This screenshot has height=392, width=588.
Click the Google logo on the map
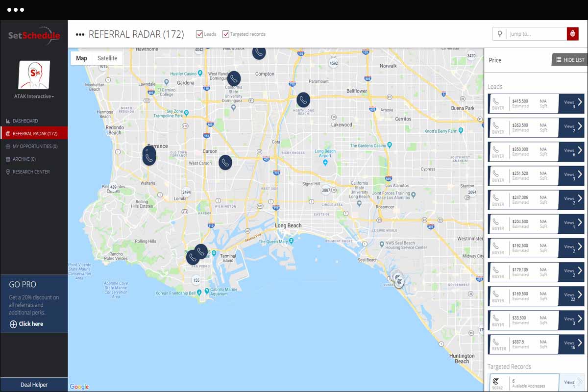click(x=79, y=387)
